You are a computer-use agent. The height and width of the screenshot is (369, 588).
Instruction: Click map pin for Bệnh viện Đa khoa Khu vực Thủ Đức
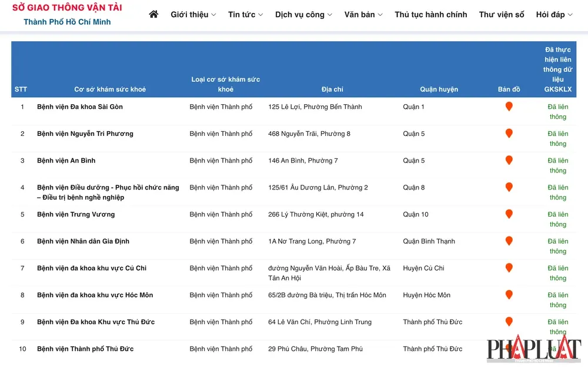click(x=509, y=321)
